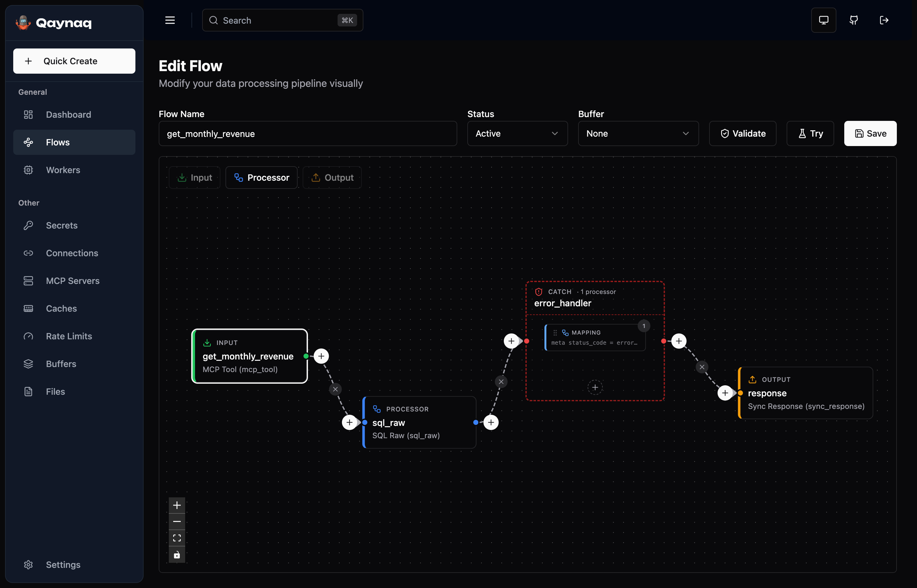Go to Connections page
The width and height of the screenshot is (917, 588).
point(75,253)
